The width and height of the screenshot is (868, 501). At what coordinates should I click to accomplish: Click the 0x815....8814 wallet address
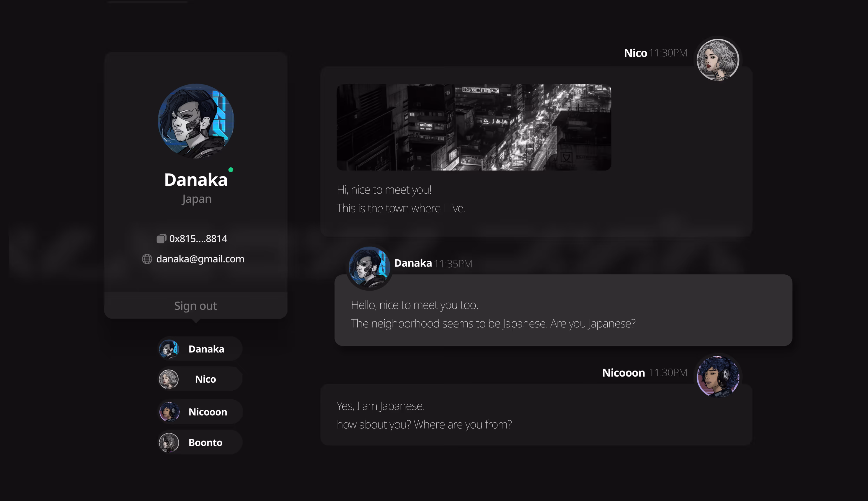[x=198, y=238]
